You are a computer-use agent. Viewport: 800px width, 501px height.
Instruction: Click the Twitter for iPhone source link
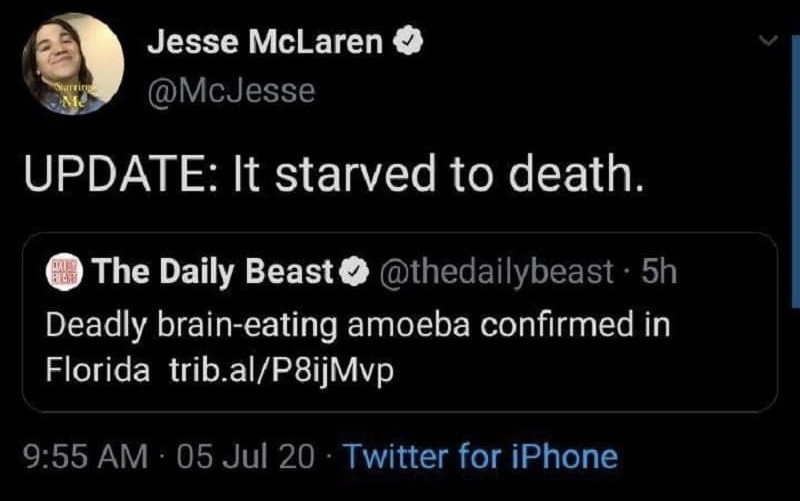click(480, 457)
